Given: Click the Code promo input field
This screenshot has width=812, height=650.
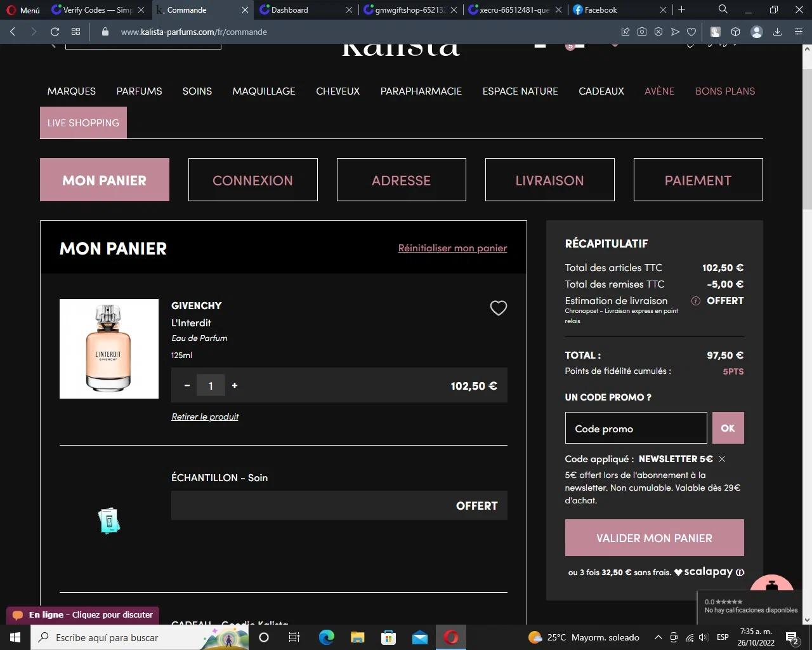Looking at the screenshot, I should [636, 428].
